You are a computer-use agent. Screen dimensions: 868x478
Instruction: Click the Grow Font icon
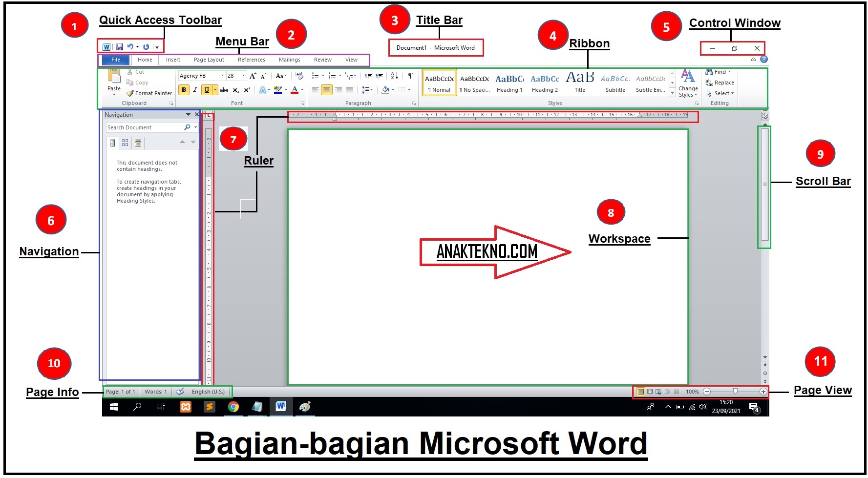point(253,76)
